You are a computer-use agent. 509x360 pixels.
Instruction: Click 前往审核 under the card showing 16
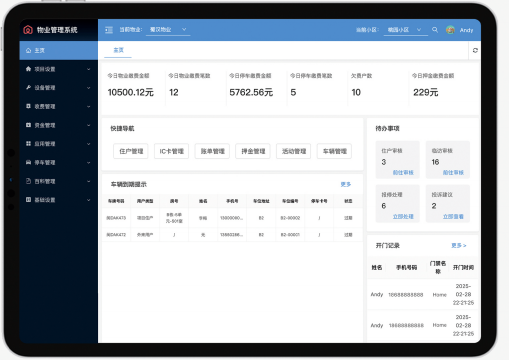coord(453,173)
